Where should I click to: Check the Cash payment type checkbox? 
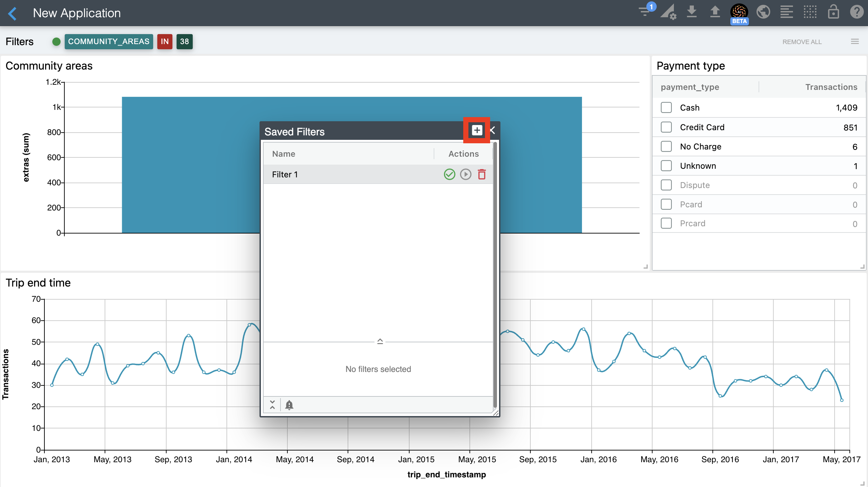coord(666,107)
